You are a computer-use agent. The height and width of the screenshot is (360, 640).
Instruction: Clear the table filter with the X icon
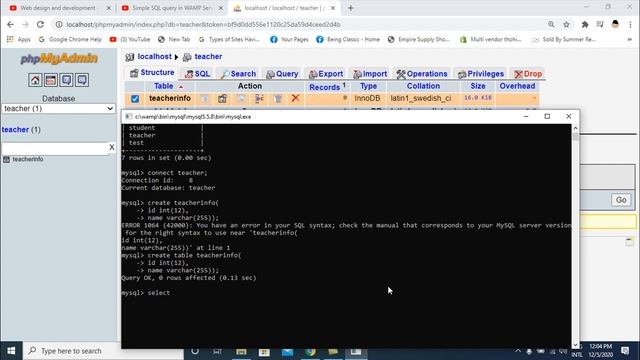[x=111, y=147]
